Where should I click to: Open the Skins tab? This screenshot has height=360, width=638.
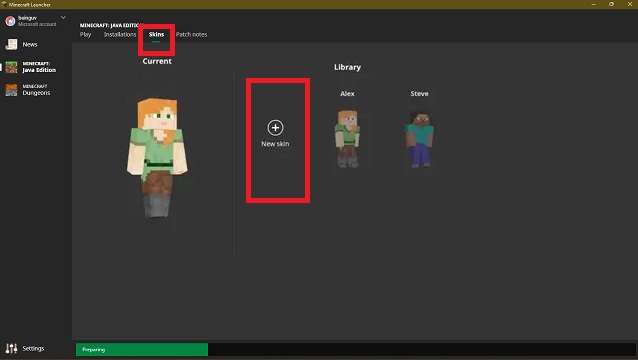156,35
